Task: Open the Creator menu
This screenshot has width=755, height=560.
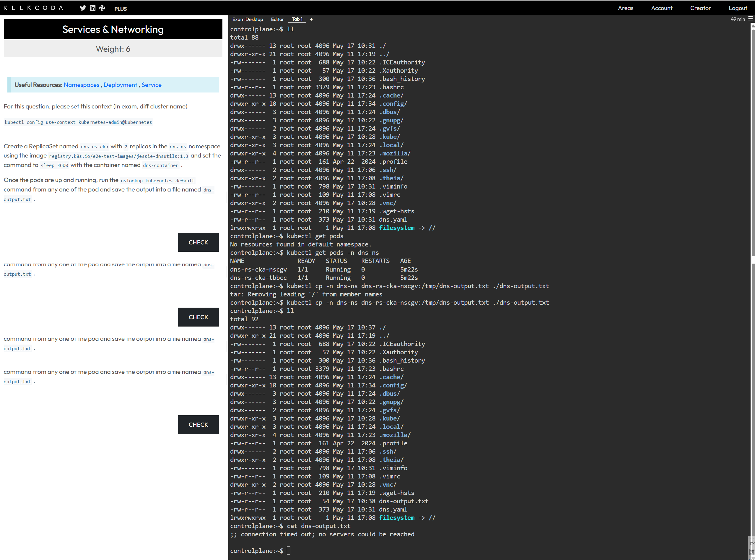Action: pos(700,8)
